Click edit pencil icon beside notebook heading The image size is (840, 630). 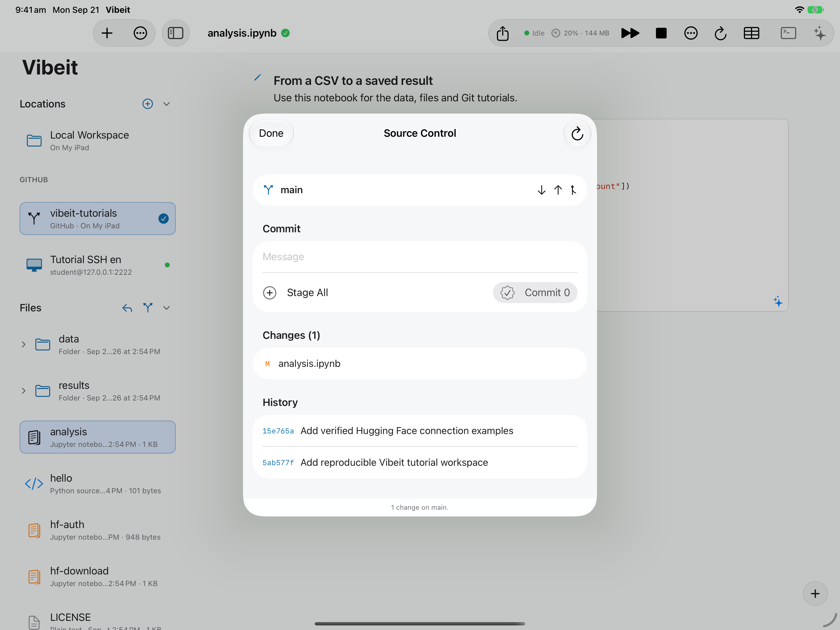point(258,78)
